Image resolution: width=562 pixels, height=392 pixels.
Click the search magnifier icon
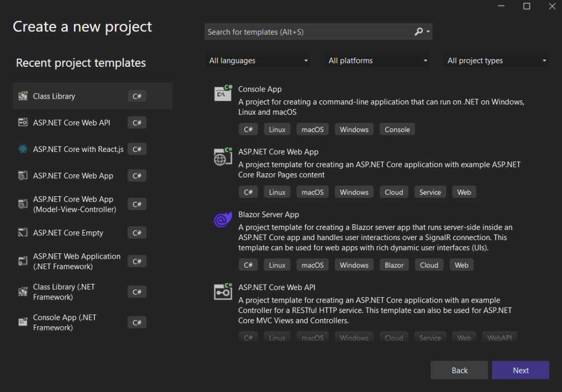tap(418, 32)
